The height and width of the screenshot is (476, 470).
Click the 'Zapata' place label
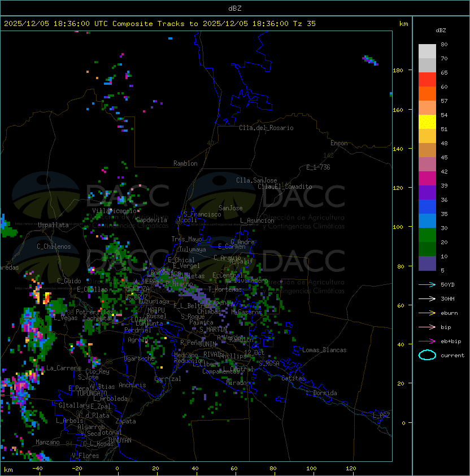(x=125, y=421)
